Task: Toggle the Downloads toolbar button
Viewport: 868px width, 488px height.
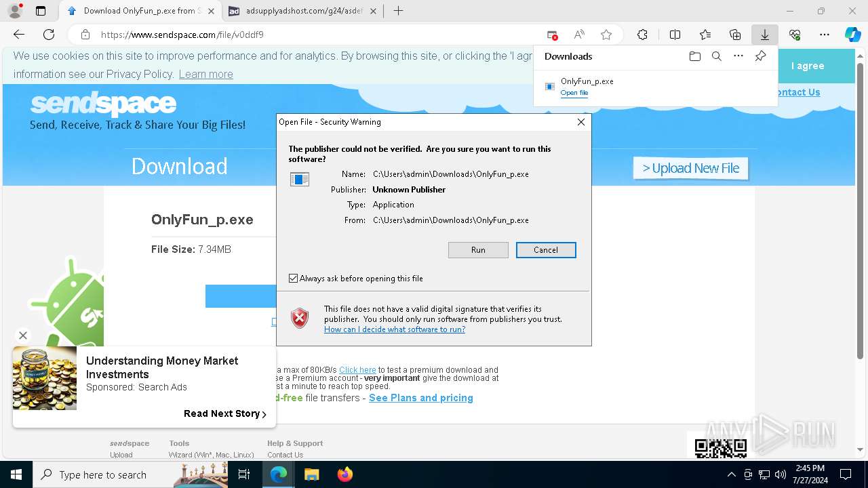Action: (x=764, y=35)
